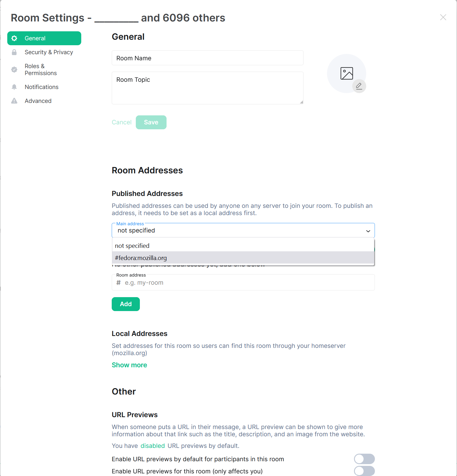Click the Notifications bell icon

pos(14,87)
